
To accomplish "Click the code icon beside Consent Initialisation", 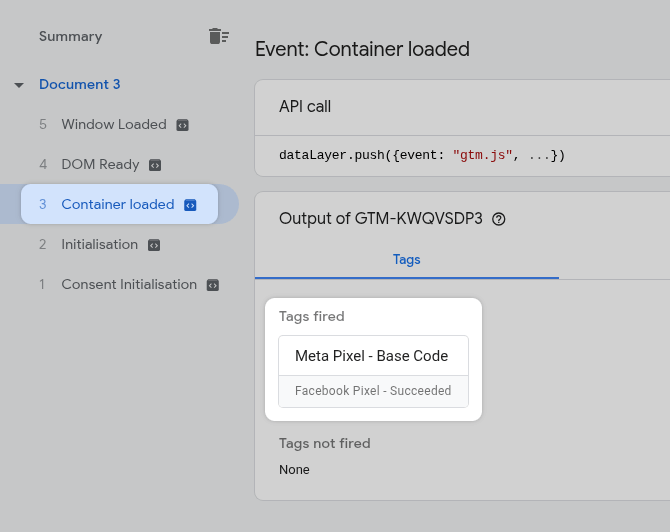I will 213,285.
